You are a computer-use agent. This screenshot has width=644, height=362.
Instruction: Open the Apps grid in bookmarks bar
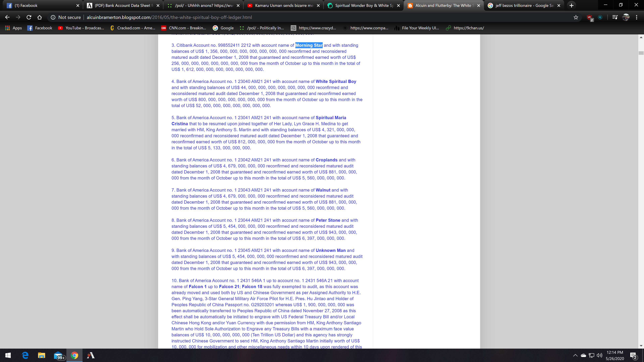13,28
